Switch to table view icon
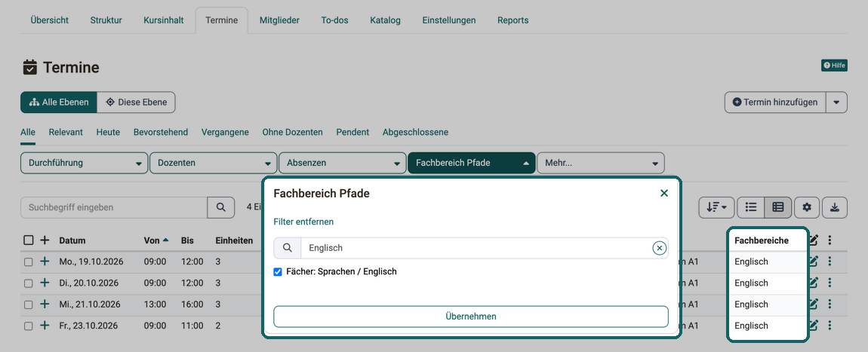The width and height of the screenshot is (868, 352). point(778,207)
